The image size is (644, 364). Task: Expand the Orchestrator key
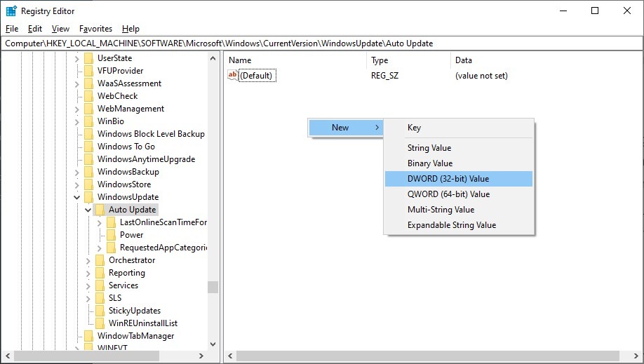pyautogui.click(x=88, y=261)
